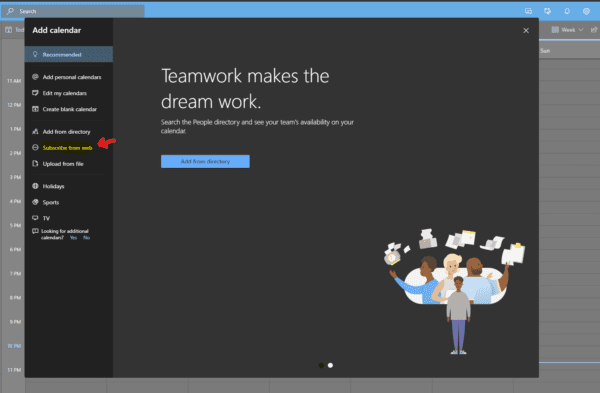Click the share icon next to Week
600x393 pixels.
(594, 29)
